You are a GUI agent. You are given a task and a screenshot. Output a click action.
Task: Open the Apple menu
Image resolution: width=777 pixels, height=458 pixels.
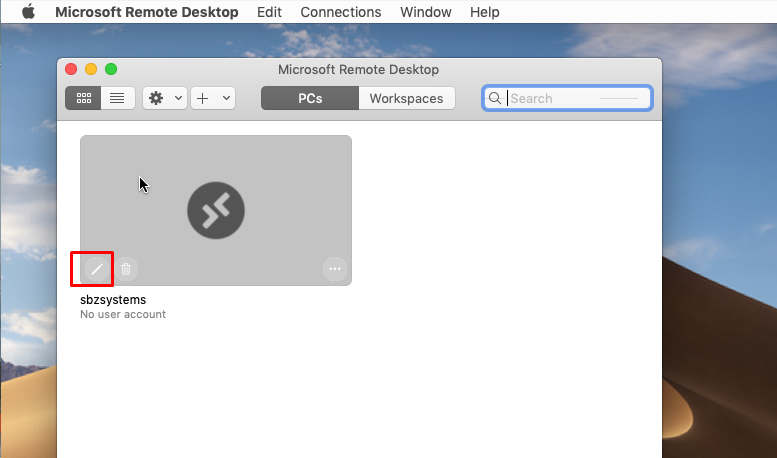click(x=29, y=11)
